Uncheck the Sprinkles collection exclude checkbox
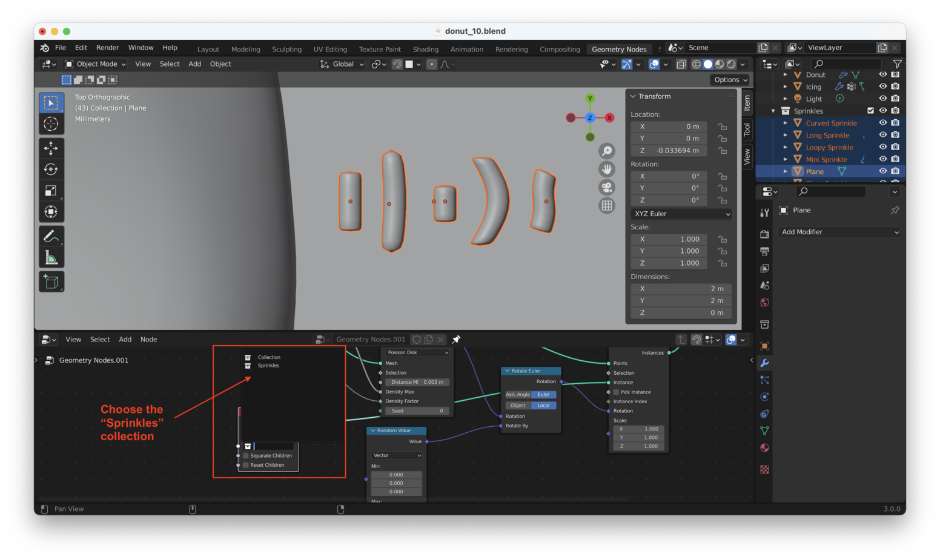This screenshot has height=560, width=940. 870,111
